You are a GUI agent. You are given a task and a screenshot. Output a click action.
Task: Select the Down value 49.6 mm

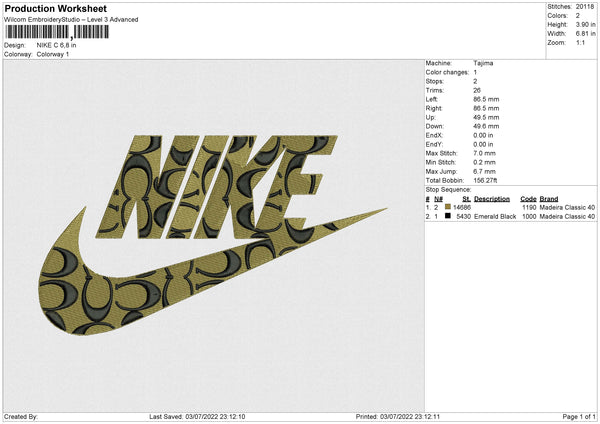(x=486, y=126)
